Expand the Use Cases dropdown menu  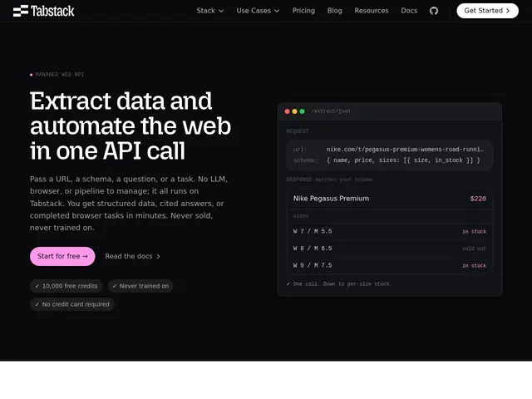coord(258,11)
